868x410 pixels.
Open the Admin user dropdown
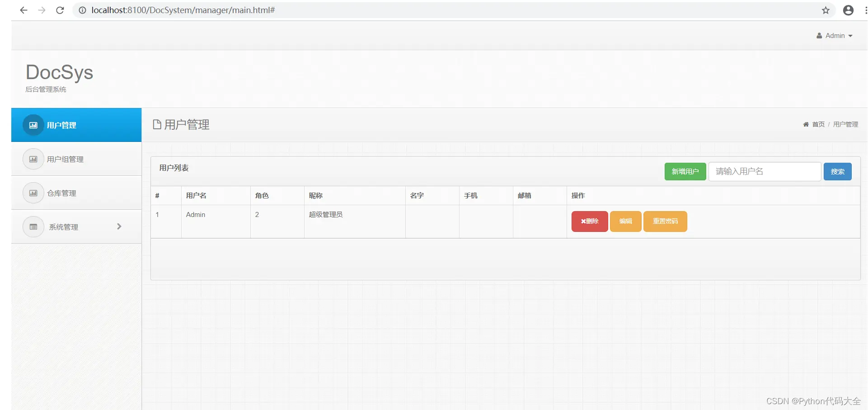pyautogui.click(x=835, y=36)
